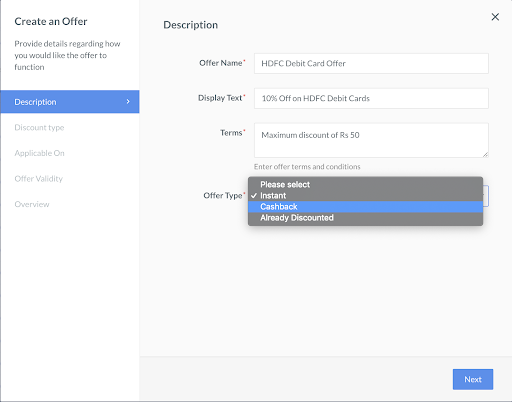Click the Next button
Image resolution: width=512 pixels, height=402 pixels.
coord(473,379)
